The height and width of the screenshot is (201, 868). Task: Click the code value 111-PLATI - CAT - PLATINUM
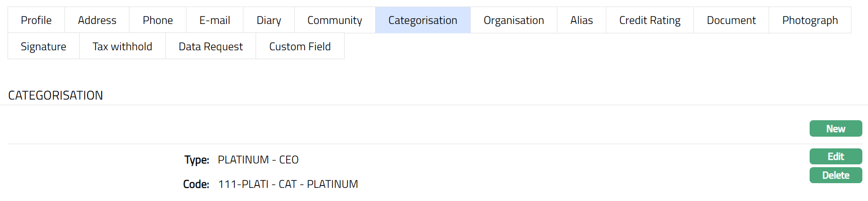(x=288, y=184)
